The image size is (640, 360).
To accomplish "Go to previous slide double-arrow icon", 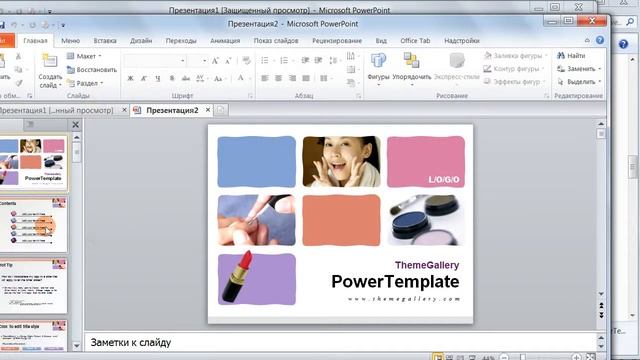I will click(x=601, y=306).
